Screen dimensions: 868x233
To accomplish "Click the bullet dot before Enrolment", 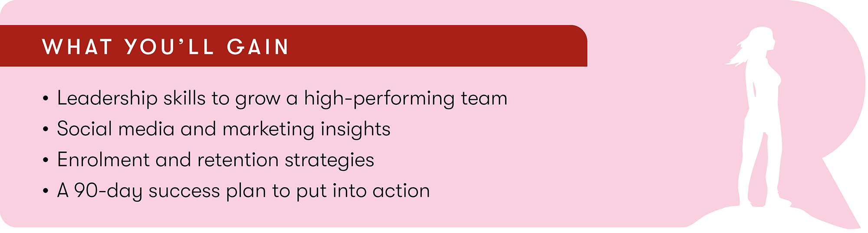I will coord(46,160).
